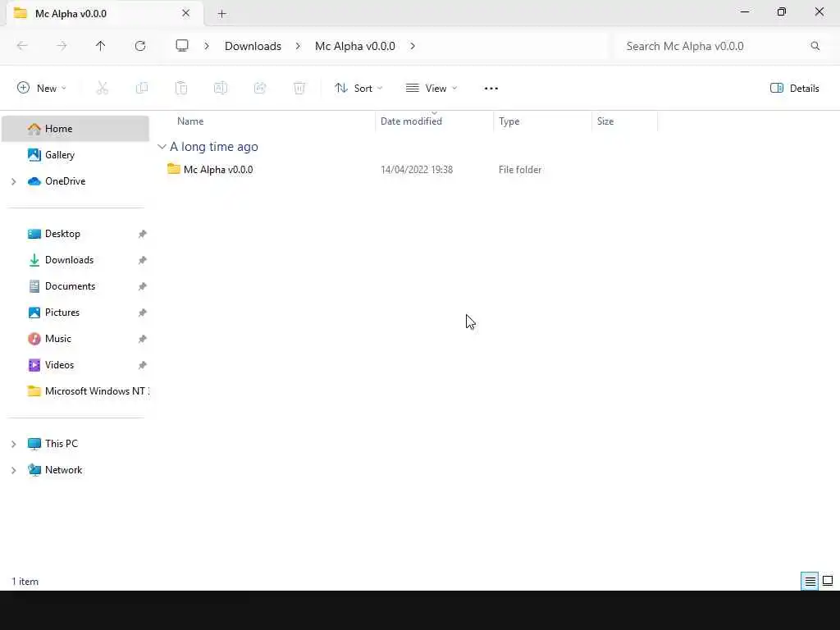Click the Copy icon in toolbar
Image resolution: width=840 pixels, height=630 pixels.
tap(142, 88)
